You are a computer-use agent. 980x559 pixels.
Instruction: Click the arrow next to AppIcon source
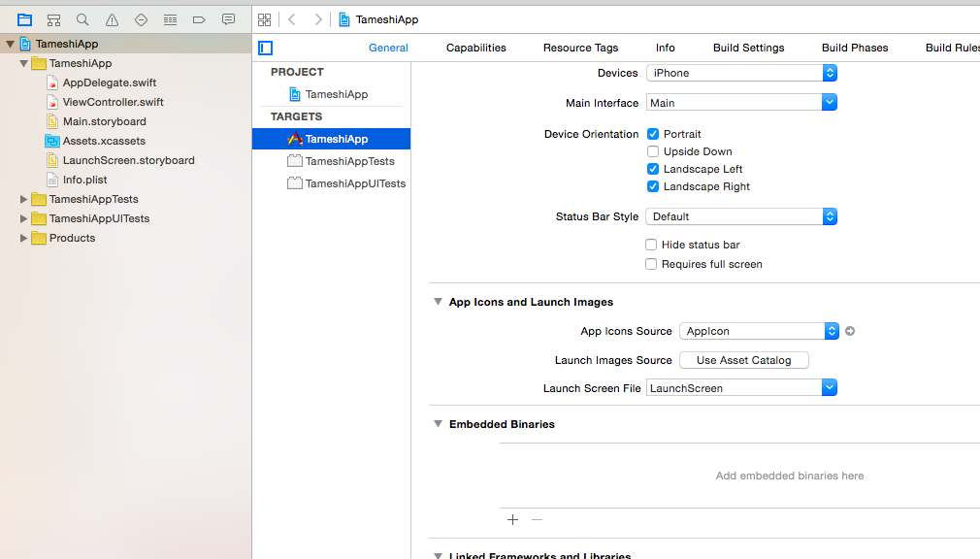[x=850, y=331]
